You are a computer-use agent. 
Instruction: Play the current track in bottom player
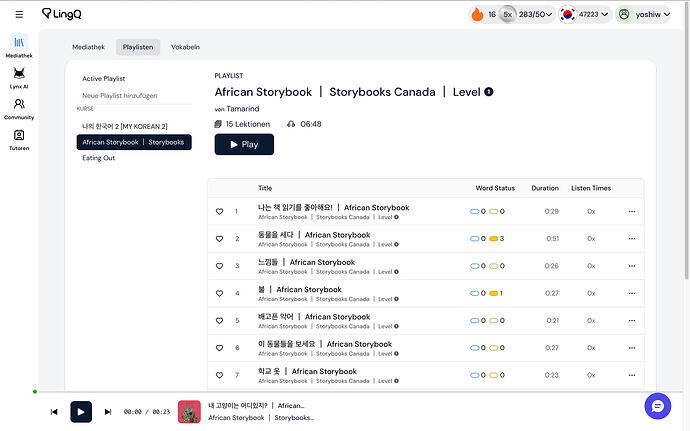pos(81,412)
